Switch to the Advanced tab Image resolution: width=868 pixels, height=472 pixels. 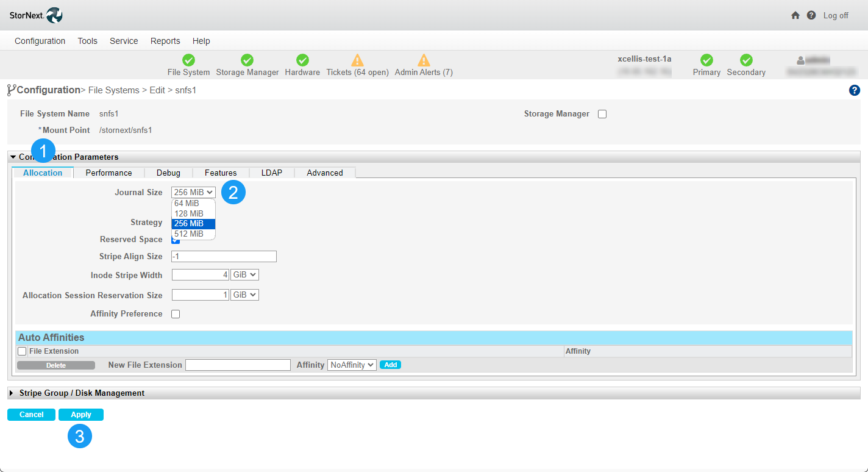pos(325,173)
